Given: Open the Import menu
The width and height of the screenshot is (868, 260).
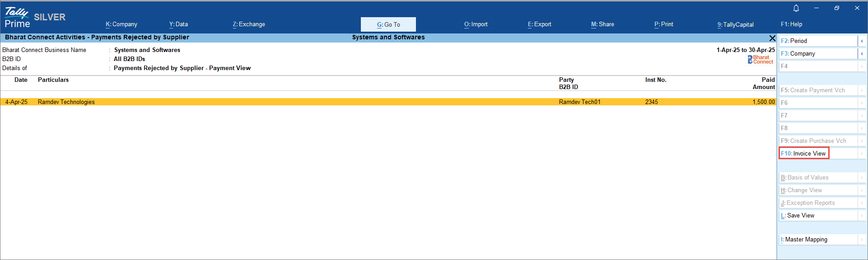Looking at the screenshot, I should coord(476,24).
